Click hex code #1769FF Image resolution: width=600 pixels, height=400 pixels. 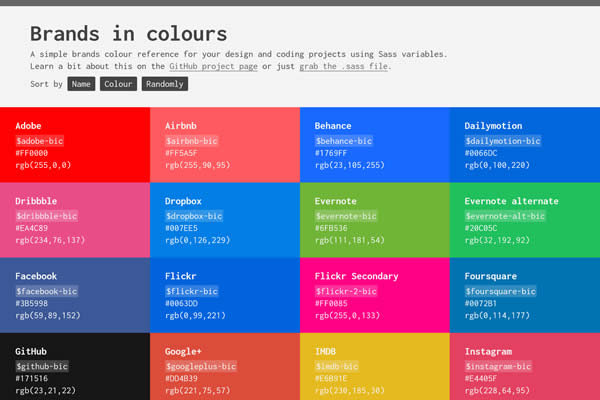coord(331,153)
